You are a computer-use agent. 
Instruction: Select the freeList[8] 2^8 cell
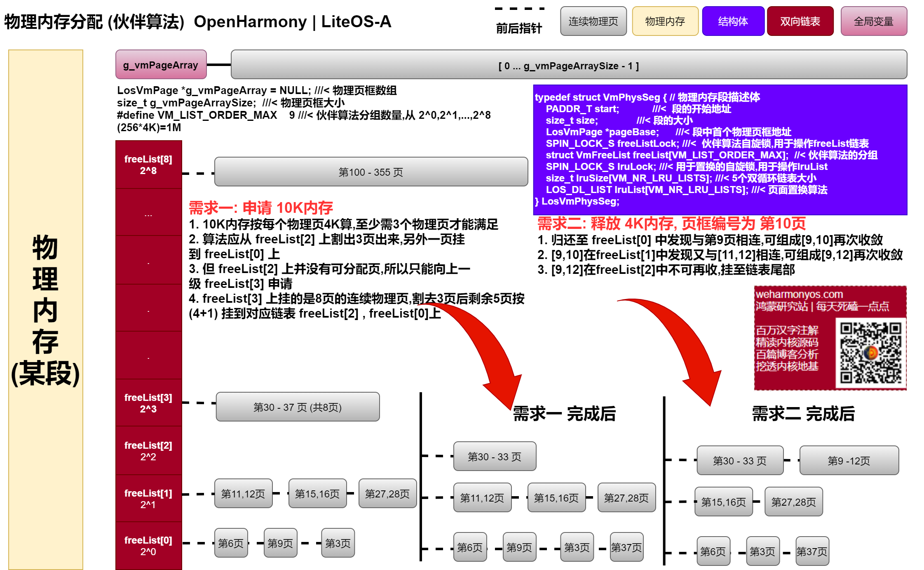point(148,165)
